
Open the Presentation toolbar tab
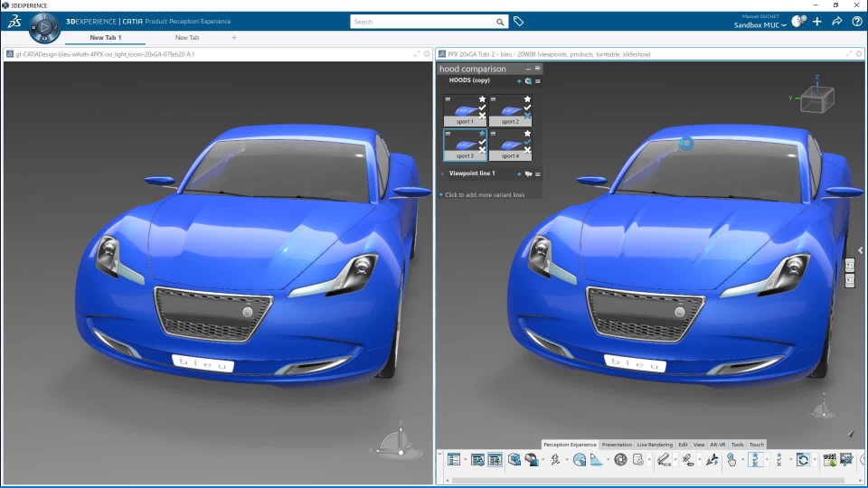(x=616, y=445)
